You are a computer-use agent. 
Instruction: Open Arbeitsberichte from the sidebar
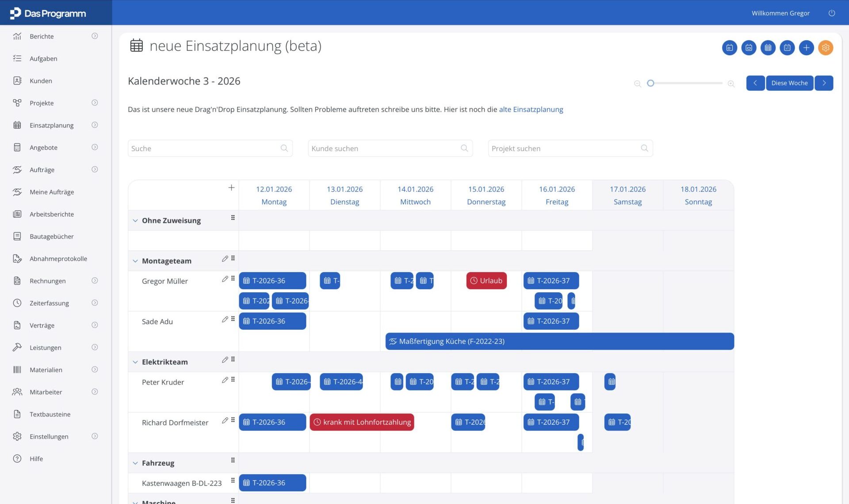point(52,214)
